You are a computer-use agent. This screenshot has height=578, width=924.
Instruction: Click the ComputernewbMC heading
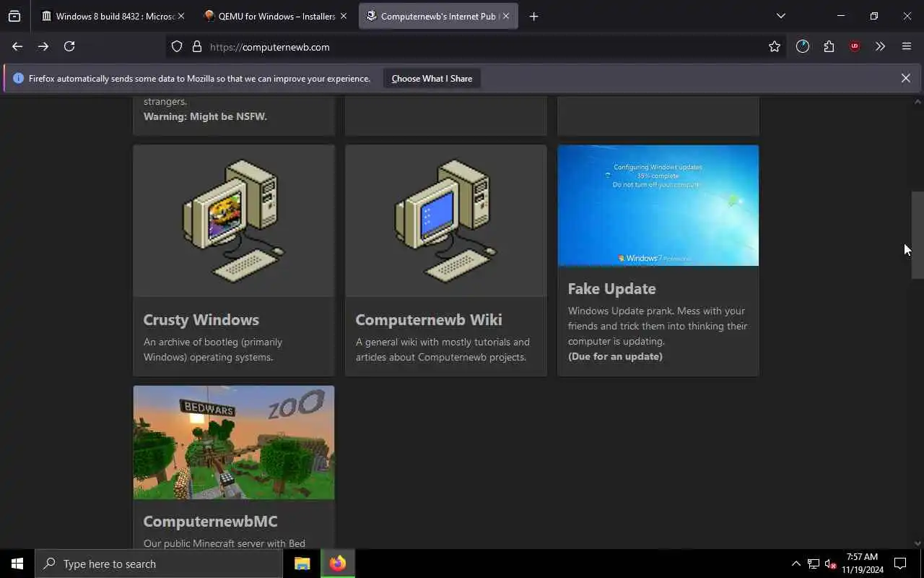(210, 521)
